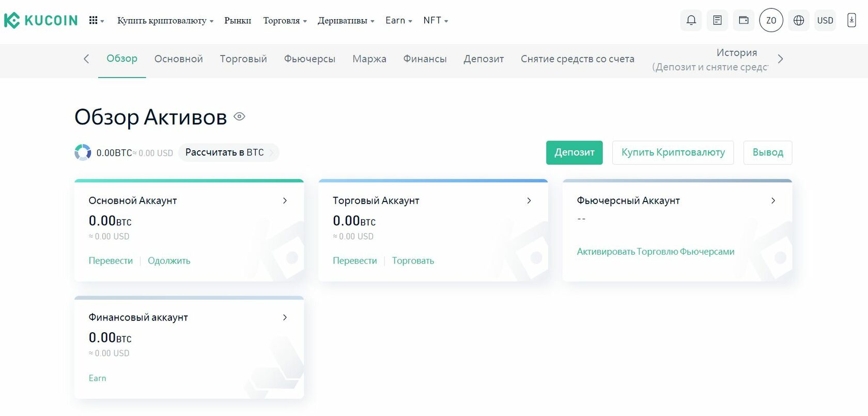Click the Торговый Аккаунт title
Screen dimensions: 868x416
pos(376,201)
